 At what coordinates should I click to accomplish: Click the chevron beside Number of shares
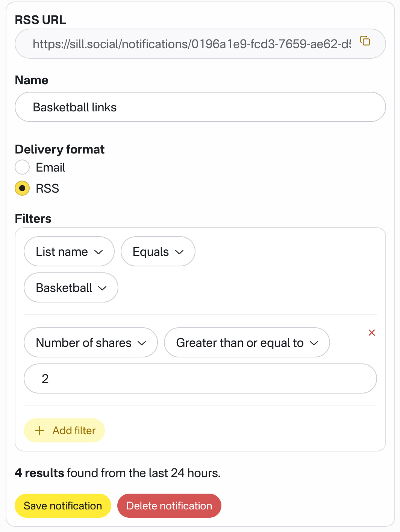coord(142,343)
